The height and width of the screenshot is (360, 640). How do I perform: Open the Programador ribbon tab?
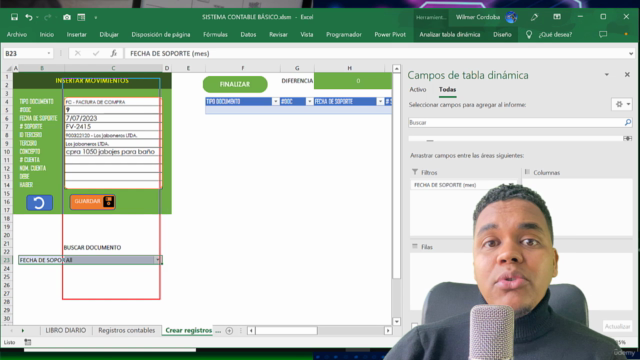point(344,35)
